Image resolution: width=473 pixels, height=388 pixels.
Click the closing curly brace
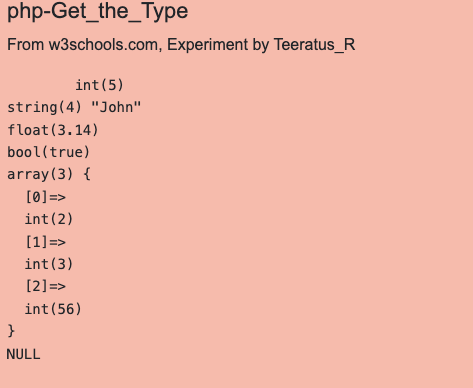coord(11,331)
